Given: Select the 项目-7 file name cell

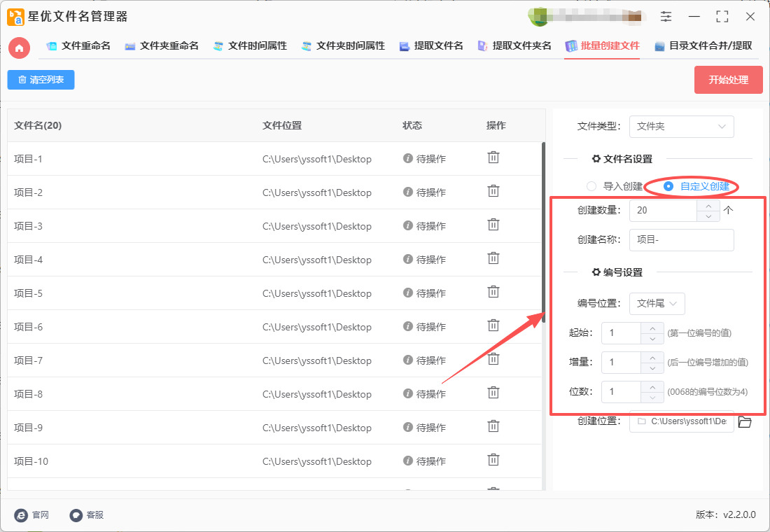Looking at the screenshot, I should click(x=28, y=360).
